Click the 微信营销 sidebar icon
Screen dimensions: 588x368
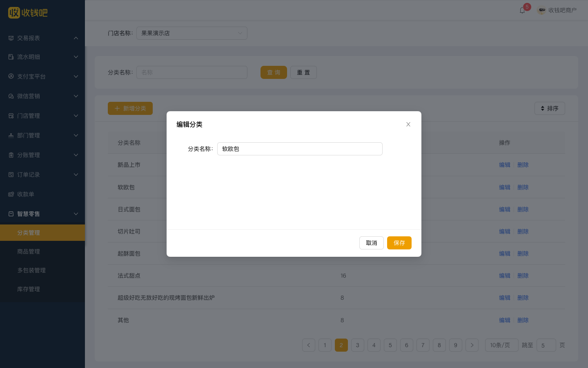(11, 96)
